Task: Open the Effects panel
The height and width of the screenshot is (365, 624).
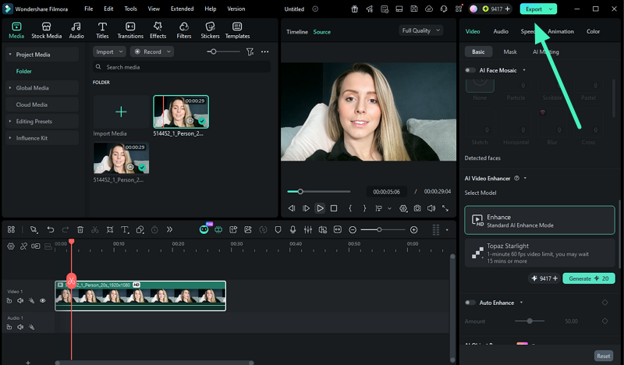Action: point(158,30)
